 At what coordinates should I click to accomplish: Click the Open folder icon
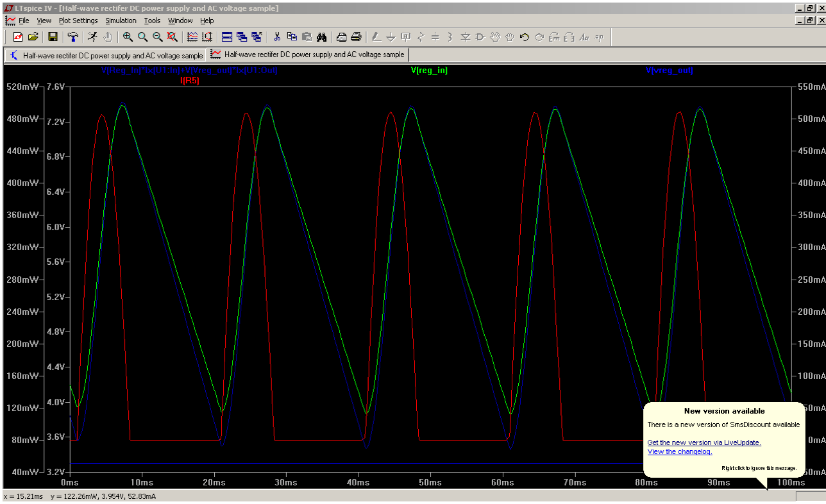click(33, 37)
